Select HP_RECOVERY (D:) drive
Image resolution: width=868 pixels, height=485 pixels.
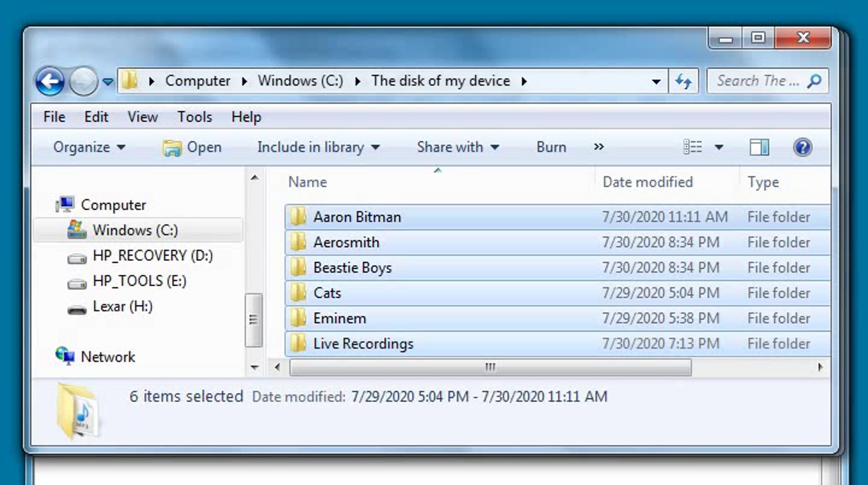(x=153, y=256)
